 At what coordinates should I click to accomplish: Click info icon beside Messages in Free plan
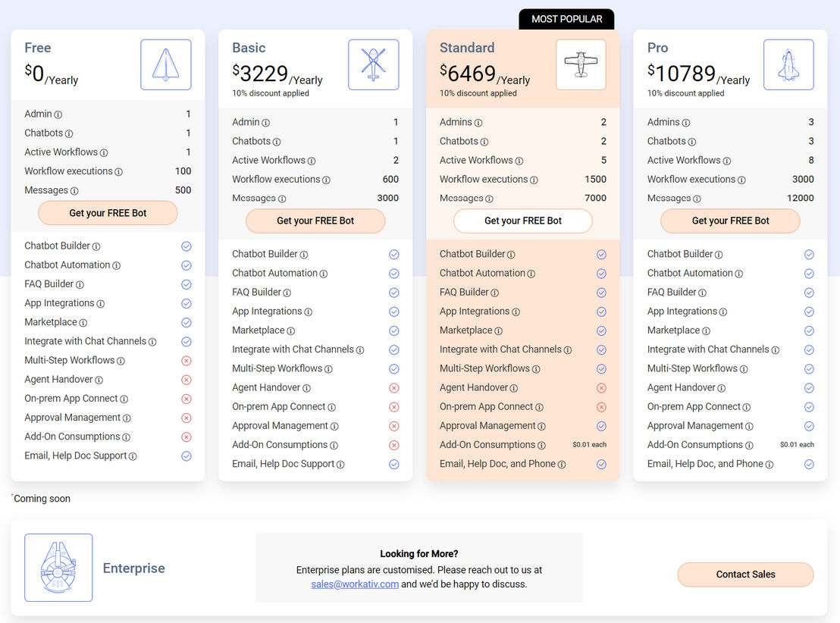(x=74, y=191)
